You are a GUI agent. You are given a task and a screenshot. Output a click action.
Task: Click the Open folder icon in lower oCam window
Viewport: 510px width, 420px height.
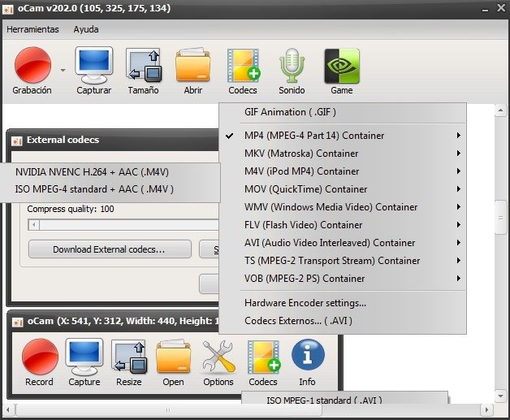point(173,357)
